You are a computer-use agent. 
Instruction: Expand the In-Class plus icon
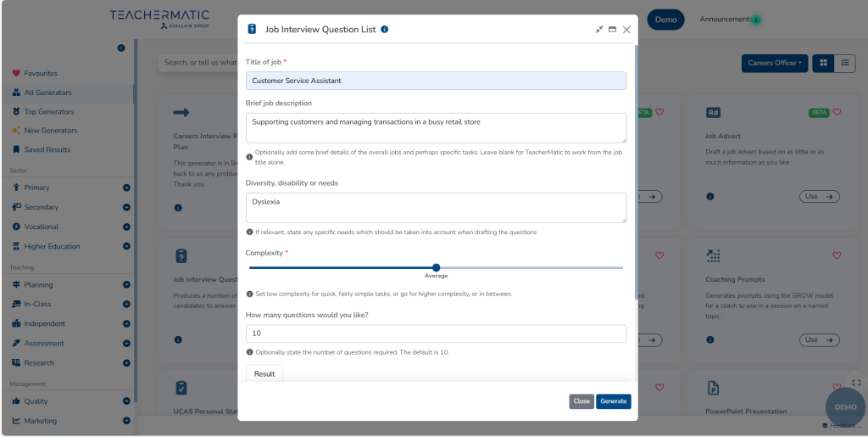126,304
